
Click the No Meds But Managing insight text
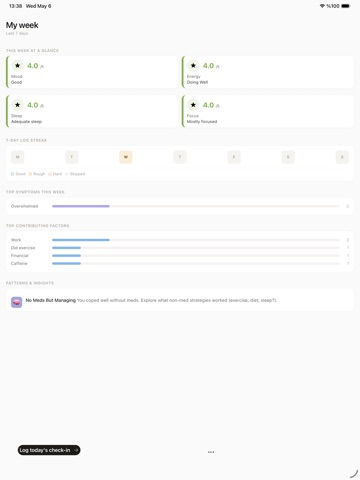[151, 300]
